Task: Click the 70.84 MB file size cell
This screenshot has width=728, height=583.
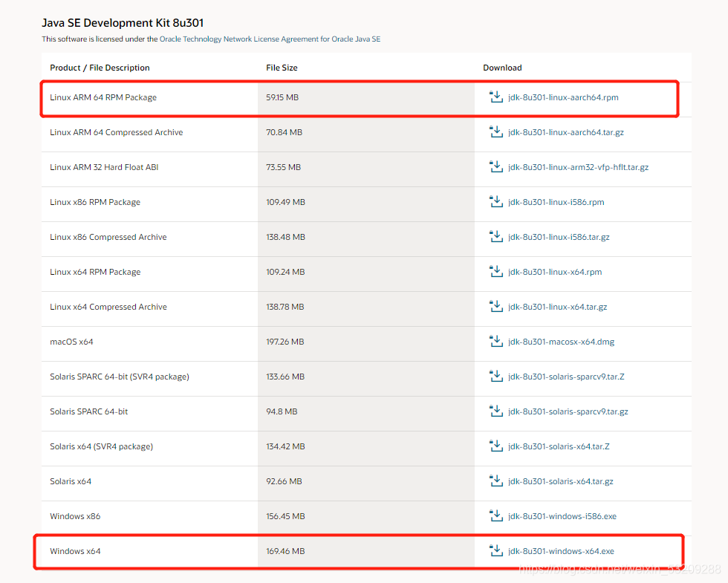Action: [365, 134]
